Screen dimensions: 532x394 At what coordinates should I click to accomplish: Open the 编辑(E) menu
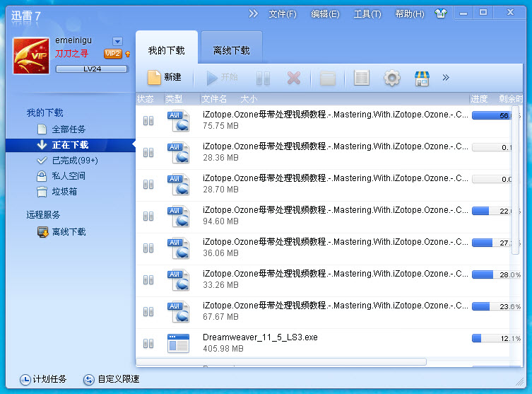325,14
